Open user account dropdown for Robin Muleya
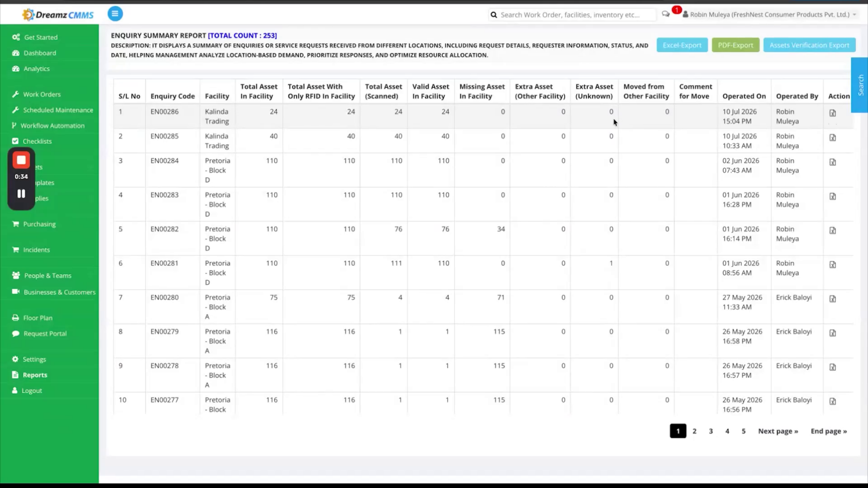 [x=770, y=14]
